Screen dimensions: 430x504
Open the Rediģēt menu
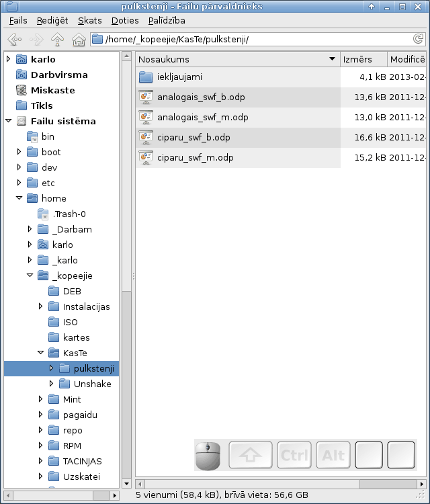click(52, 21)
